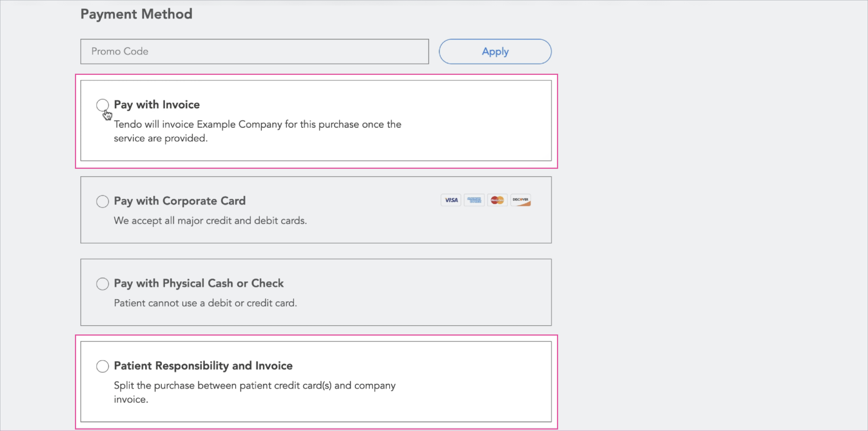Click the Patient Responsibility and Invoice heading

[203, 366]
